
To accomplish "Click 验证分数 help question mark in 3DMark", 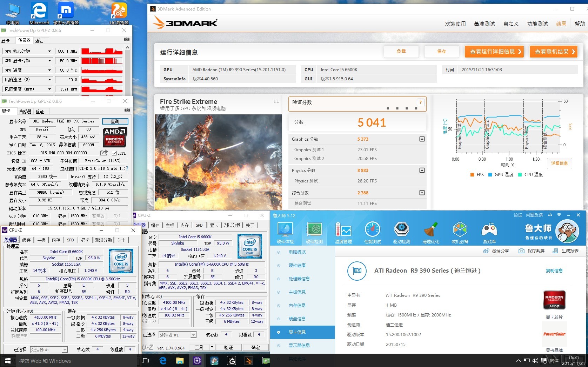I will point(420,102).
